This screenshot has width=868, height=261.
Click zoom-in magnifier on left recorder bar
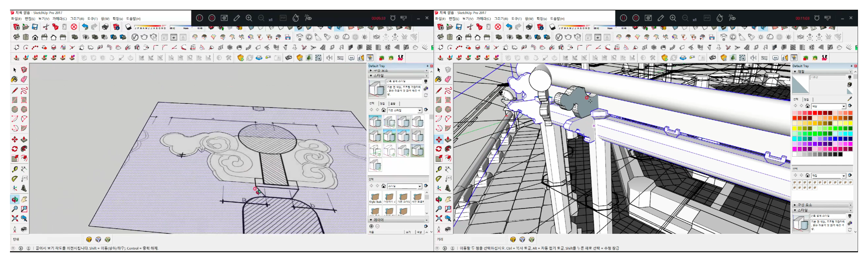pos(249,18)
